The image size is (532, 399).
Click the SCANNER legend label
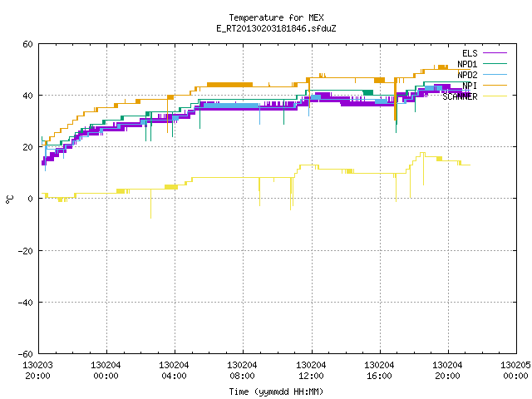(x=460, y=96)
